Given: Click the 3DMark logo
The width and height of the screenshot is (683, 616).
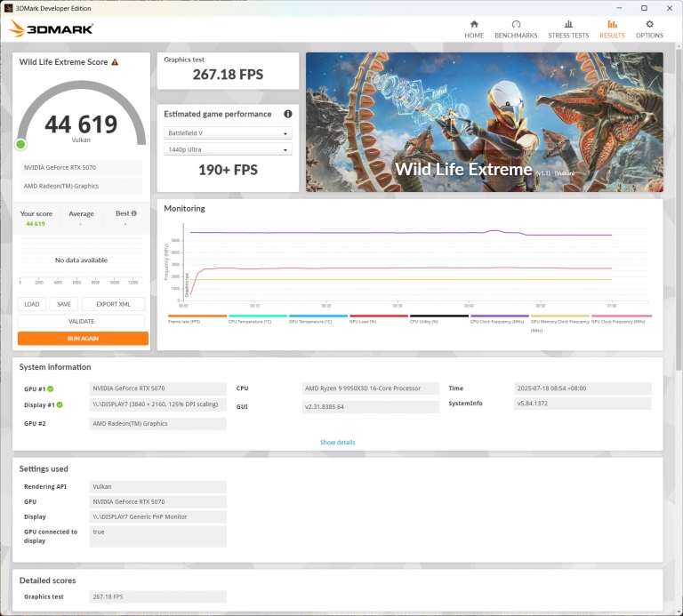Looking at the screenshot, I should pos(51,28).
